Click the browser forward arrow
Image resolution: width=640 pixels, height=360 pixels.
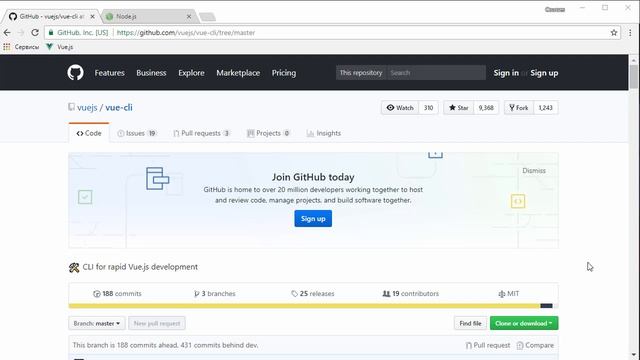[21, 33]
